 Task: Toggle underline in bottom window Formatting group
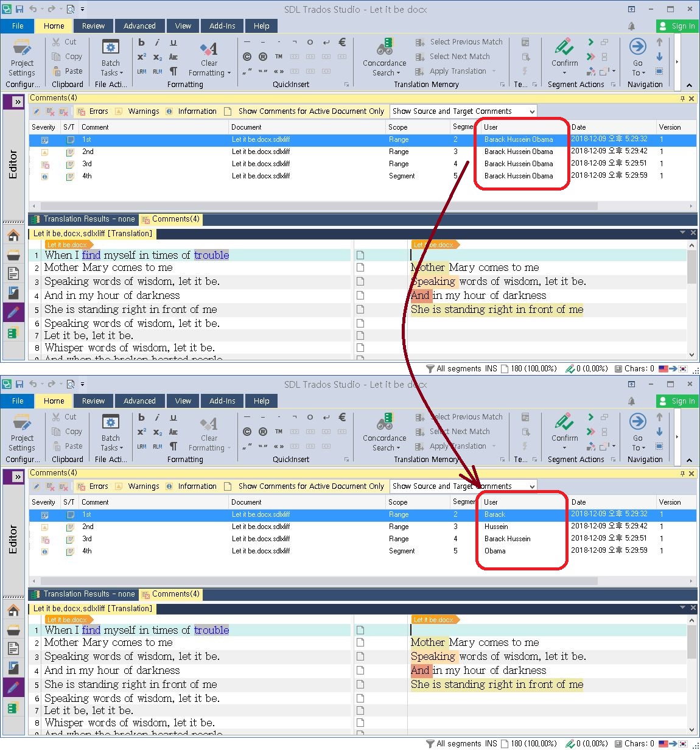coord(173,417)
